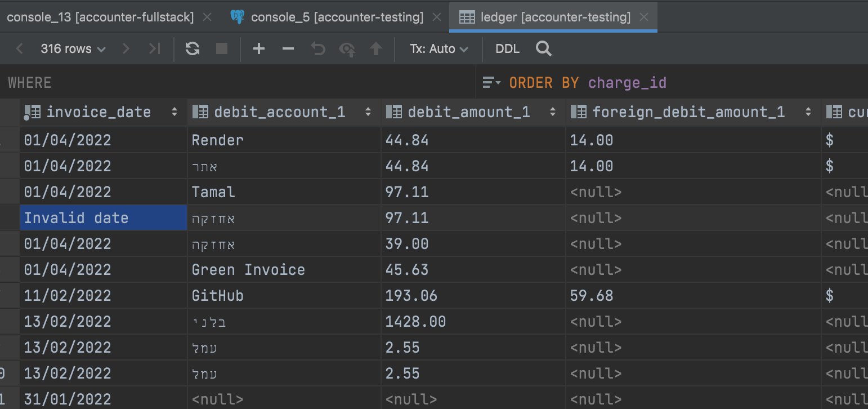Switch to console_5 [accounter-testing] tab
The image size is (868, 409).
click(x=337, y=17)
